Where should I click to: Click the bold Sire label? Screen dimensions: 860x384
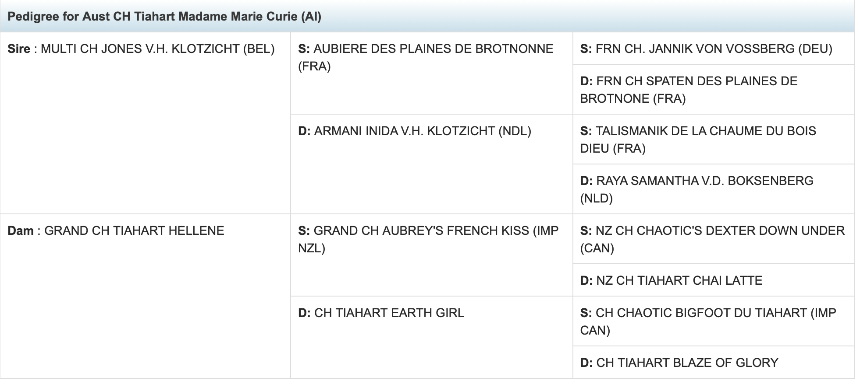click(x=19, y=49)
